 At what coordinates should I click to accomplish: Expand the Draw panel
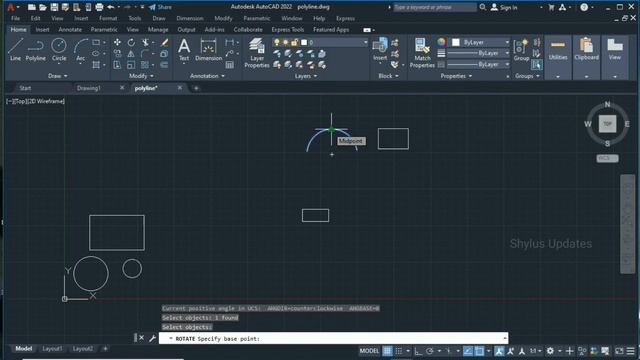[x=58, y=76]
